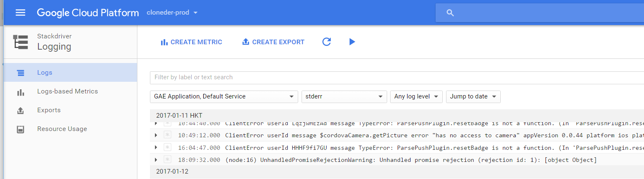Open GAE Application, Default Service dropdown
644x179 pixels.
[224, 96]
